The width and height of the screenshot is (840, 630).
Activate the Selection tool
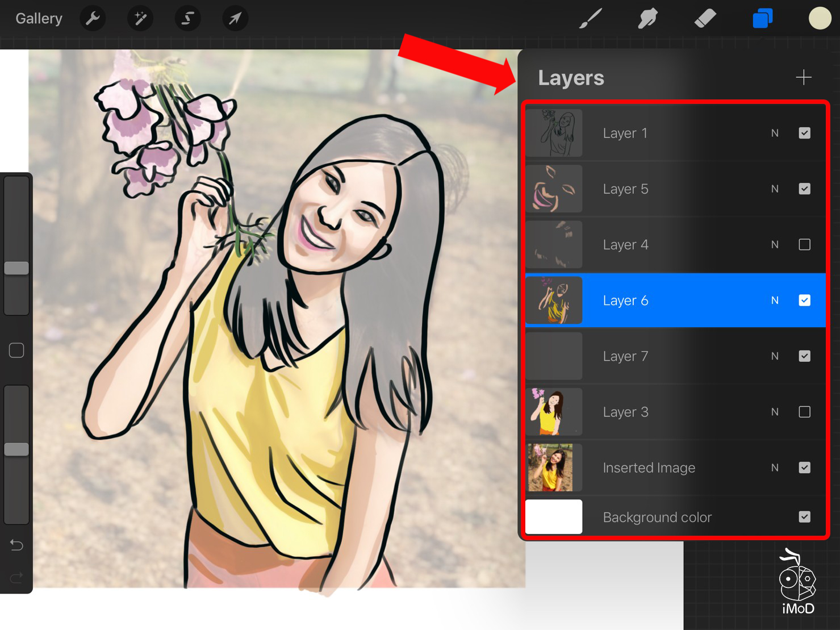pyautogui.click(x=187, y=19)
